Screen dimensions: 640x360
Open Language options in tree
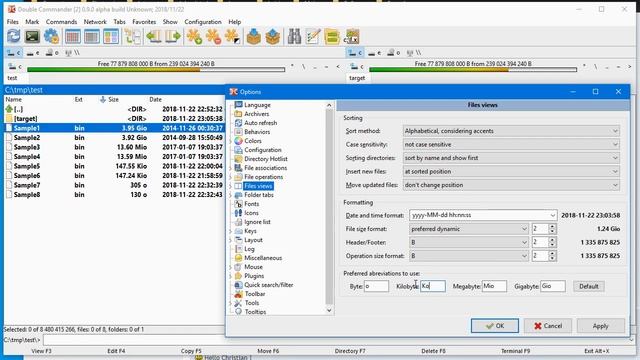tap(257, 105)
